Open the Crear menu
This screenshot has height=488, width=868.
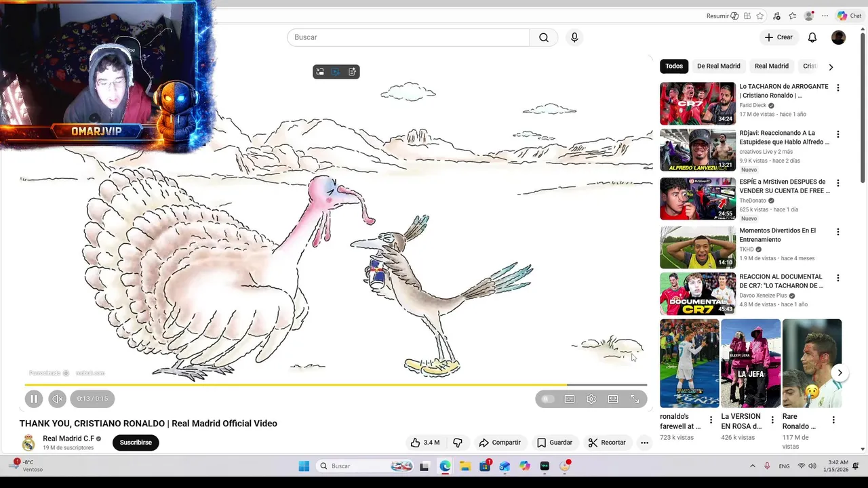(778, 37)
